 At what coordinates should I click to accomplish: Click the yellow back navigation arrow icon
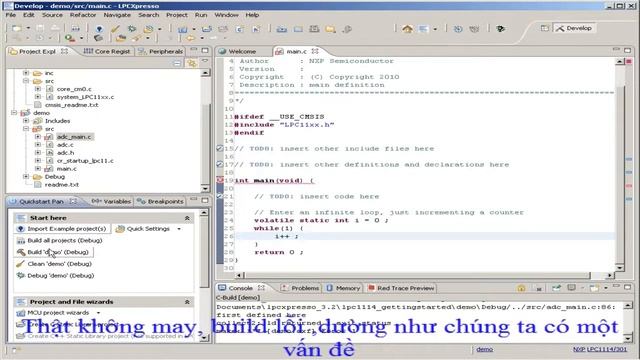tap(190, 38)
